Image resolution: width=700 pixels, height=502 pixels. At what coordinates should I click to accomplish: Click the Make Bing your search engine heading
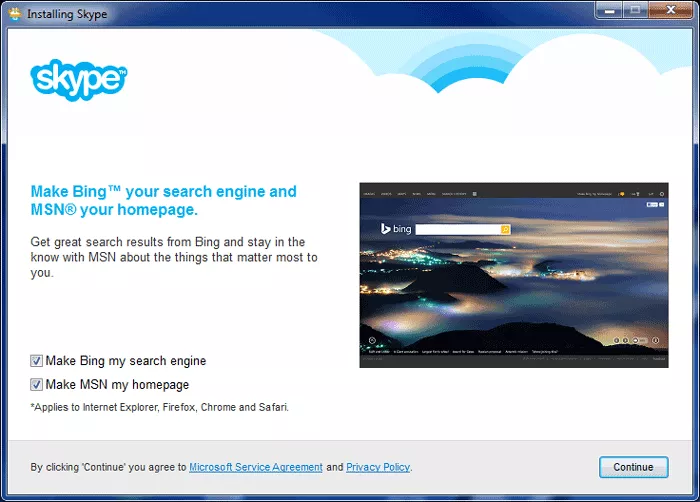[163, 201]
